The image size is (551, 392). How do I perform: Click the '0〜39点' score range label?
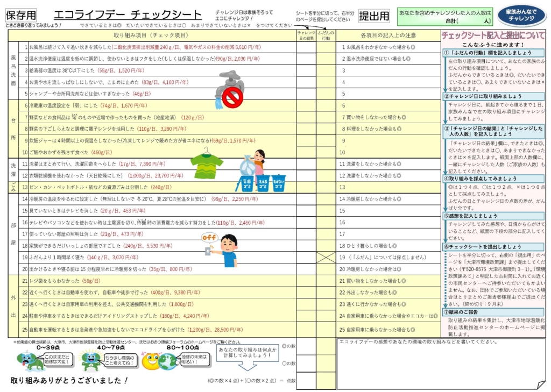pyautogui.click(x=48, y=347)
